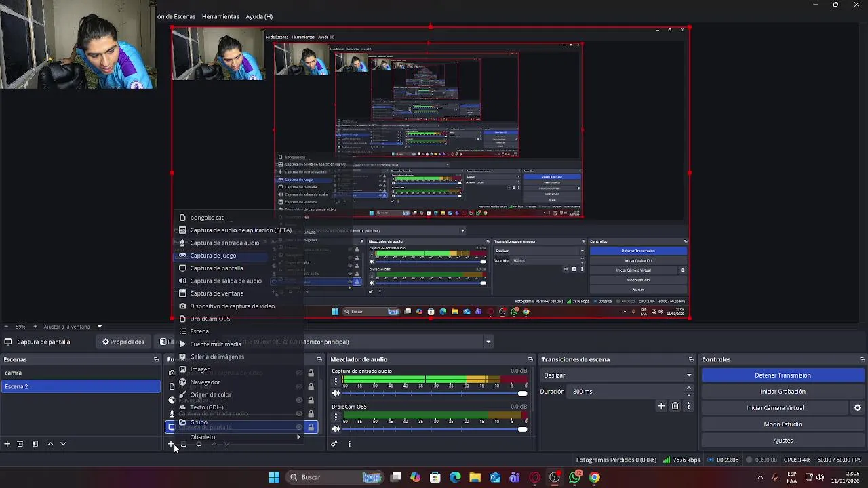868x488 pixels.
Task: Open the Windows Start menu
Action: pyautogui.click(x=274, y=477)
